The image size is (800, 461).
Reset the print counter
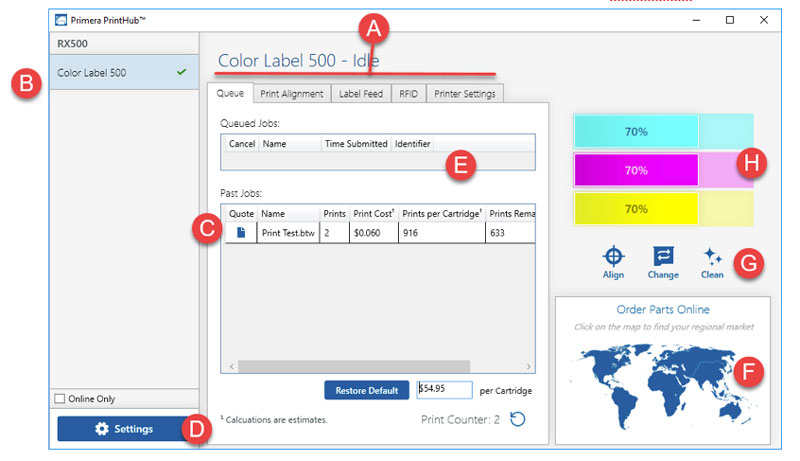click(x=517, y=419)
